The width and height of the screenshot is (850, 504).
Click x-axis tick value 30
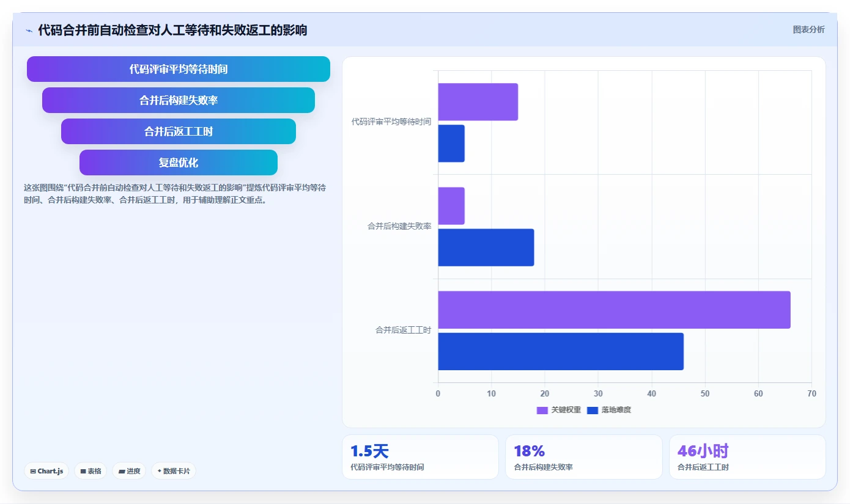point(598,393)
